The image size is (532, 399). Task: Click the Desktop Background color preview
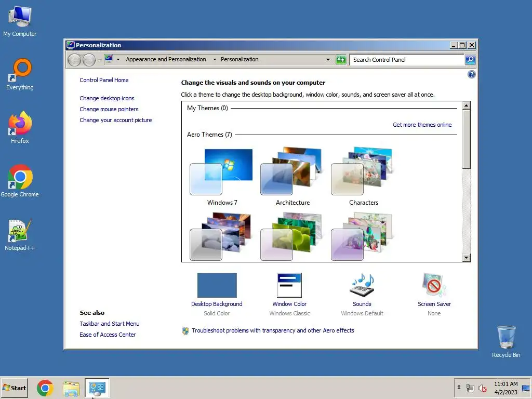(x=217, y=285)
